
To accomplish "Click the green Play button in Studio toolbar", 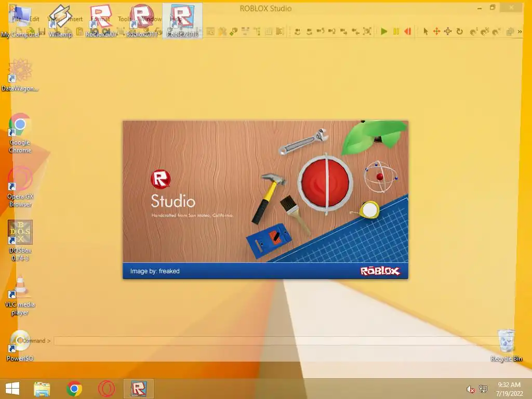I will 384,32.
